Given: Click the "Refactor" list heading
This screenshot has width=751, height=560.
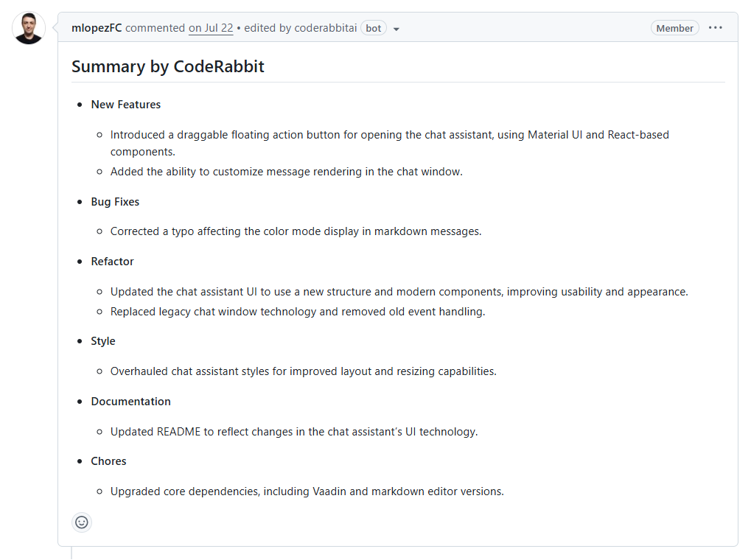Looking at the screenshot, I should [113, 262].
